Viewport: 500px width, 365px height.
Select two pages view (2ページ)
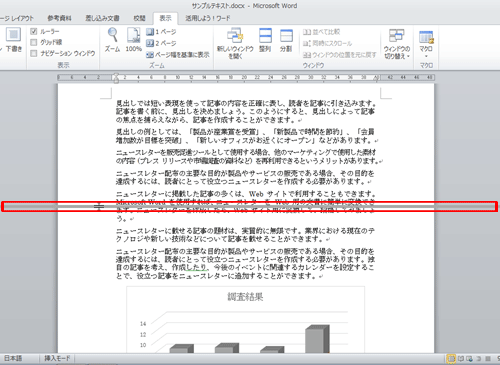point(161,43)
